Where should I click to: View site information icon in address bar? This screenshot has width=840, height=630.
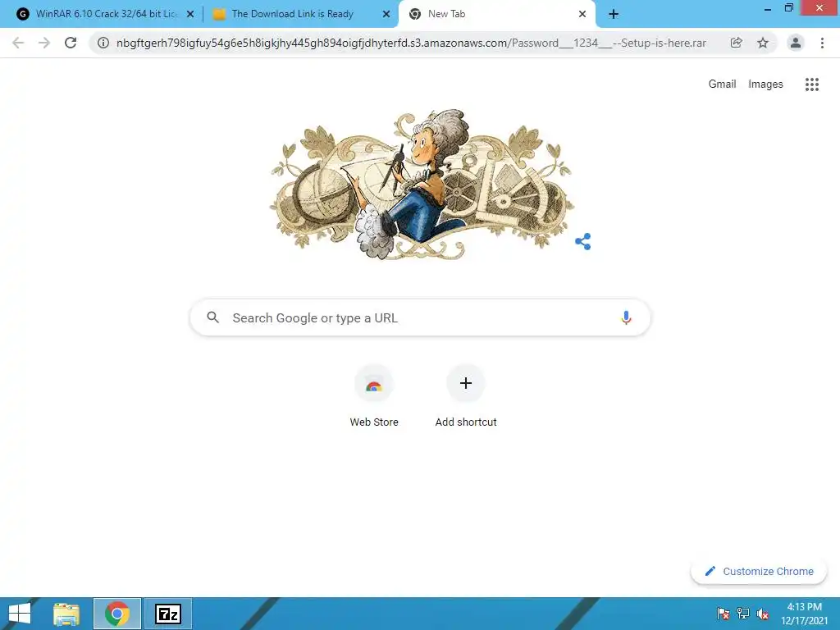coord(103,43)
